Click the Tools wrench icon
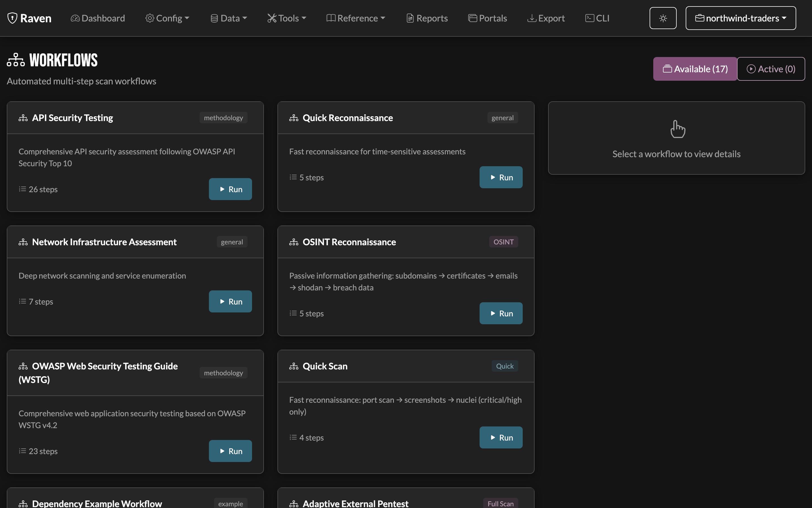 272,18
